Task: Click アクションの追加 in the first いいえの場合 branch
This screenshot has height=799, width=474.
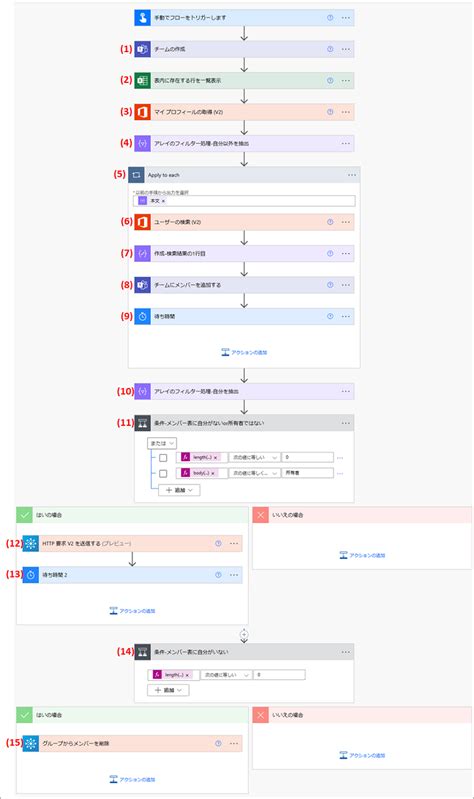Action: [362, 555]
